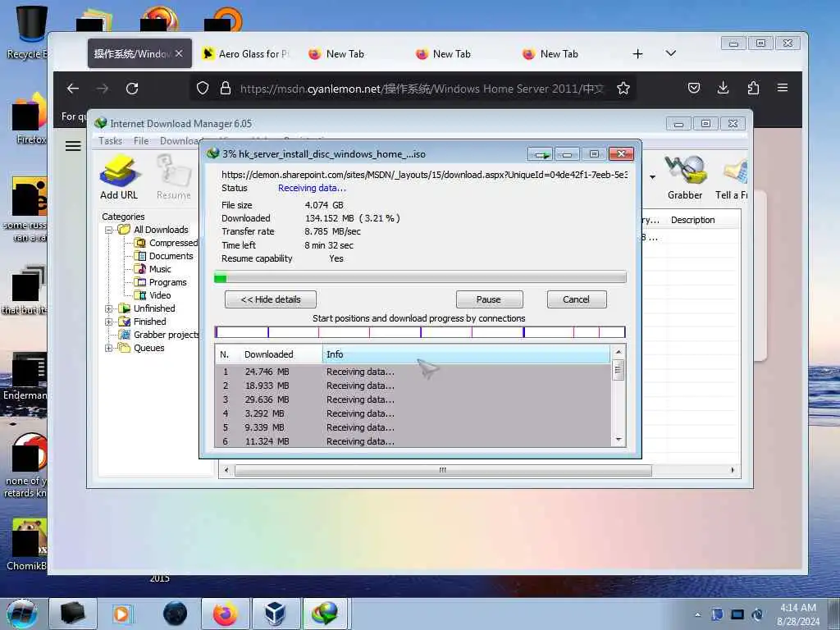Click the connections progress segments bar
Viewport: 840px width, 630px height.
[420, 332]
